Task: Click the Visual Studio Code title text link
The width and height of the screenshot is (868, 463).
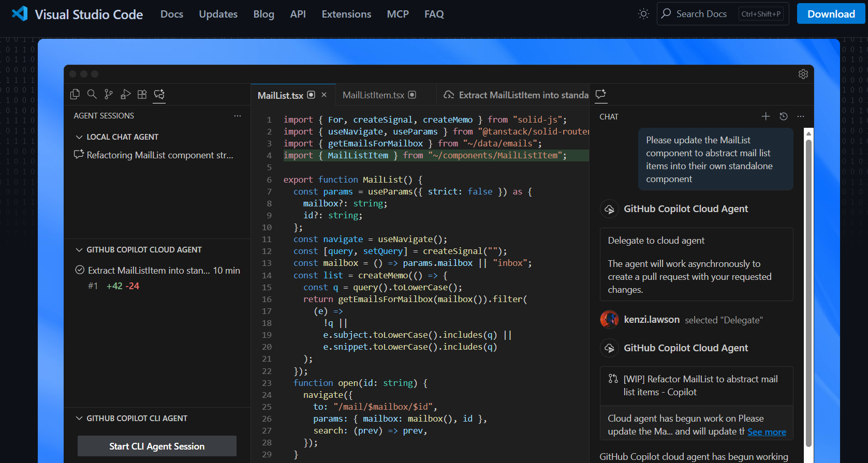Action: click(89, 14)
